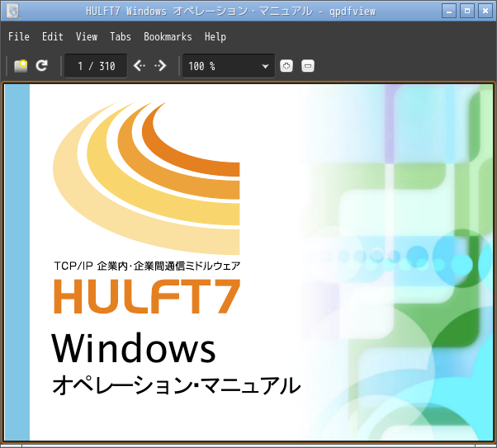Refresh the document with reload icon
497x448 pixels.
tap(41, 65)
